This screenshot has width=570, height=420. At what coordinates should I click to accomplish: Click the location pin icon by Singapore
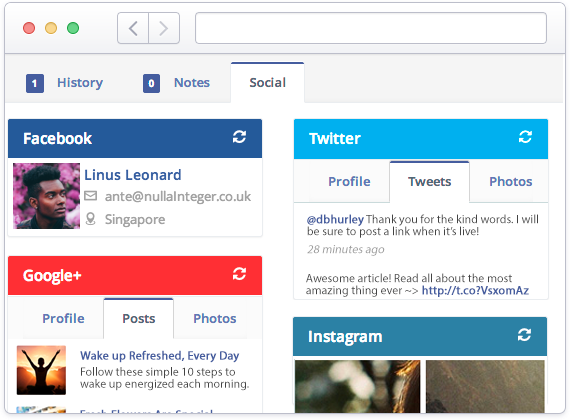pos(91,219)
